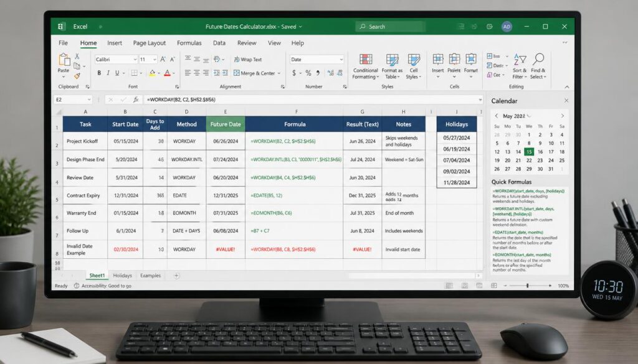Select holiday cell 07/04/2024
638x364 pixels.
pyautogui.click(x=457, y=161)
